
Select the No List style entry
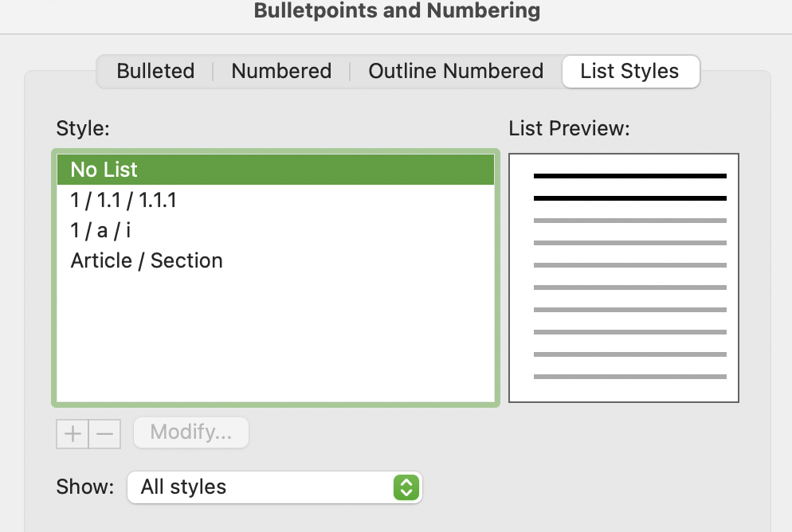(x=275, y=170)
